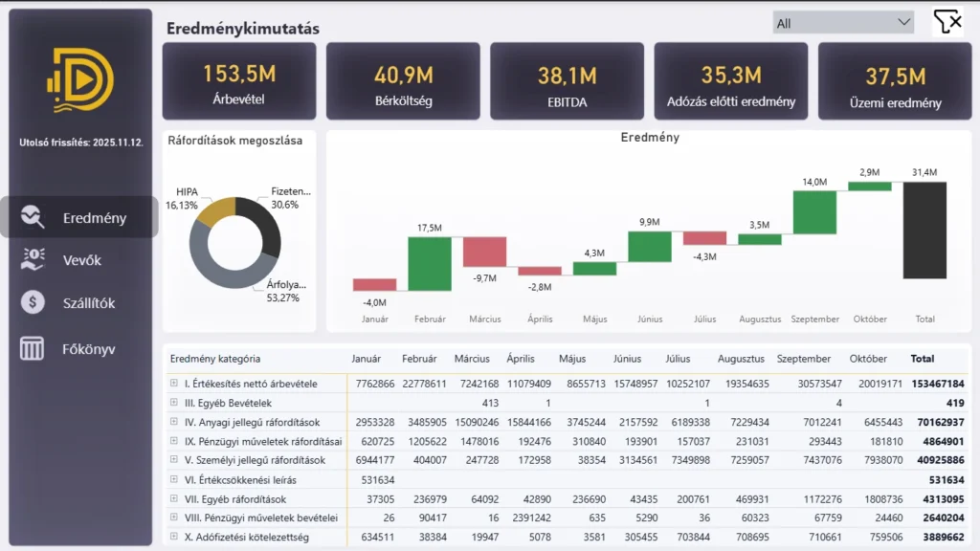This screenshot has width=980, height=551.
Task: Expand the IV. Anyagi jellegű ráfordítások row
Action: [x=174, y=422]
